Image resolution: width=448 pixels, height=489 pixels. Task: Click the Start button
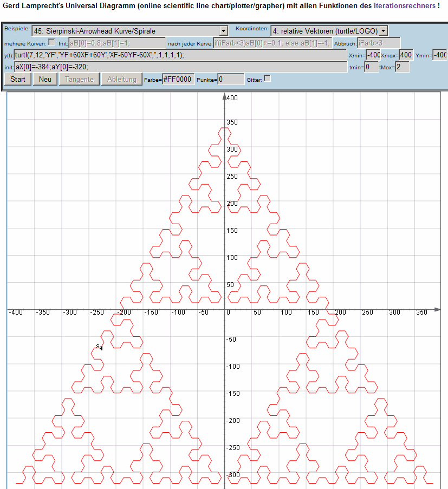(x=18, y=79)
